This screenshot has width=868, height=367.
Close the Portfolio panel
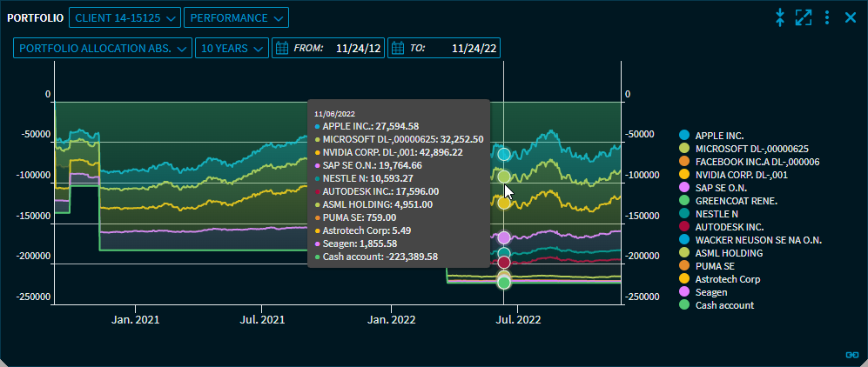pyautogui.click(x=851, y=17)
